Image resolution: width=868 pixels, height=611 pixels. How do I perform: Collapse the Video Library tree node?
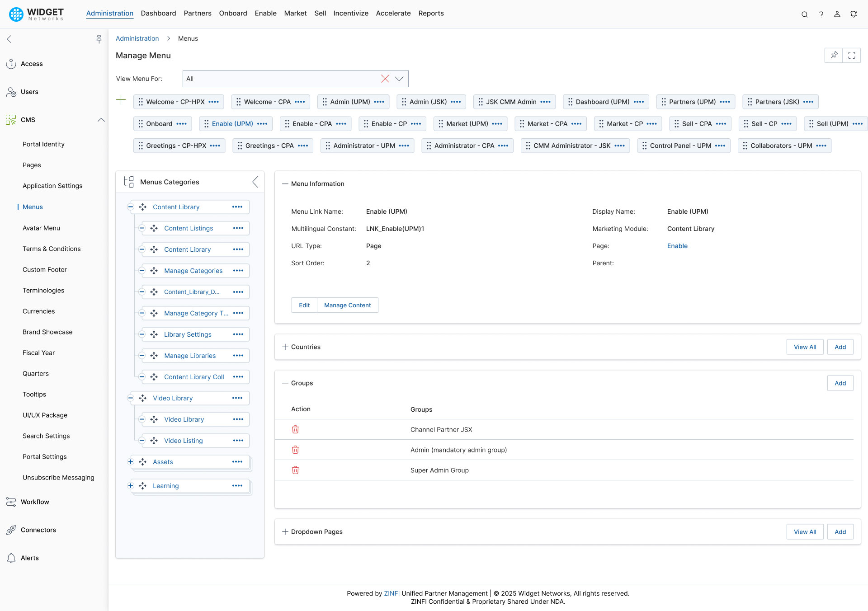(131, 398)
